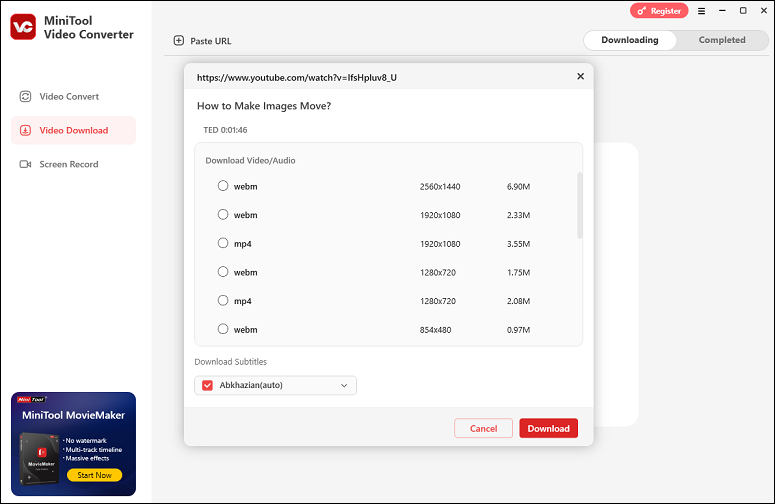Image resolution: width=775 pixels, height=504 pixels.
Task: Open the Abkhazian(auto) subtitles combo box
Action: 275,385
